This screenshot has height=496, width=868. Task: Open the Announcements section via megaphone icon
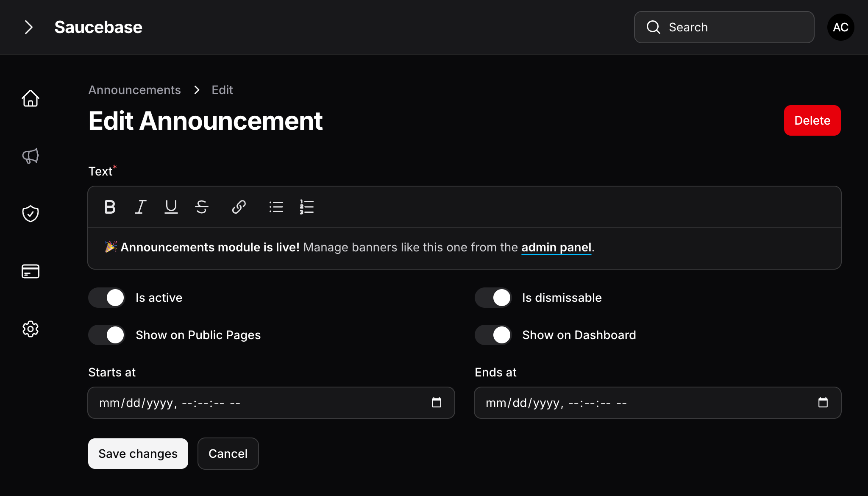(x=30, y=156)
